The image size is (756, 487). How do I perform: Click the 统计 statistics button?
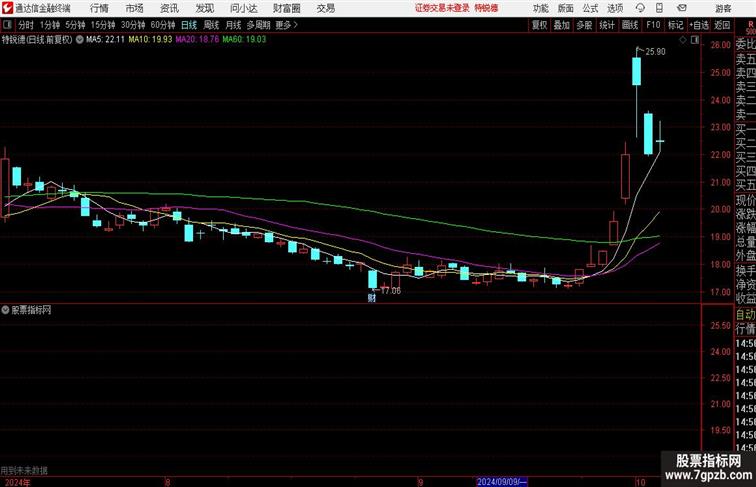click(607, 25)
